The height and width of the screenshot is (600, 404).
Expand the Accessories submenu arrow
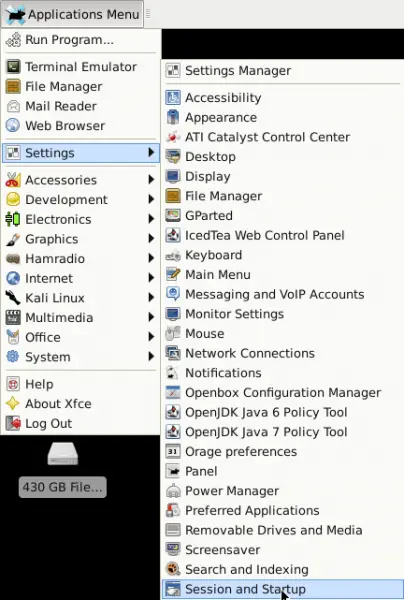(152, 179)
